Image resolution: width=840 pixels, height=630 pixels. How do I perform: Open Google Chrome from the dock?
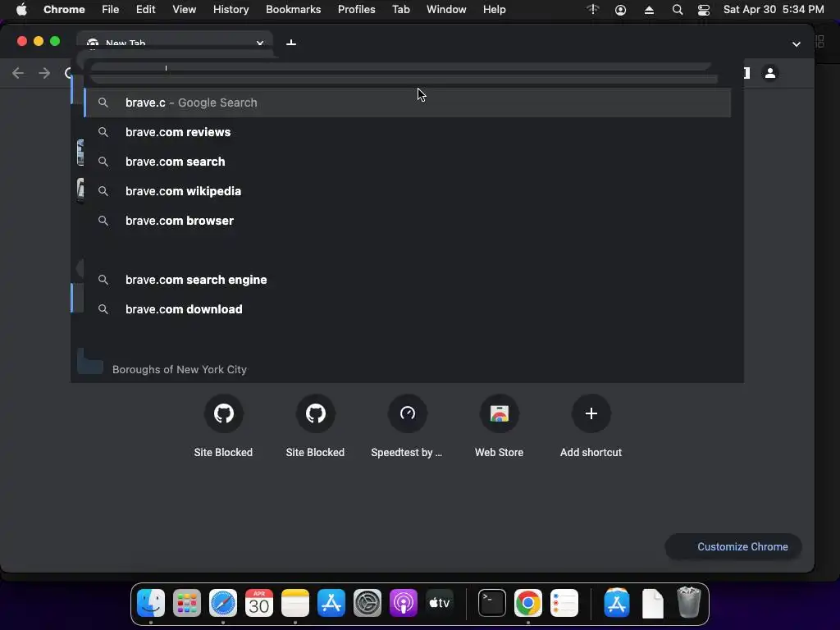click(x=527, y=603)
